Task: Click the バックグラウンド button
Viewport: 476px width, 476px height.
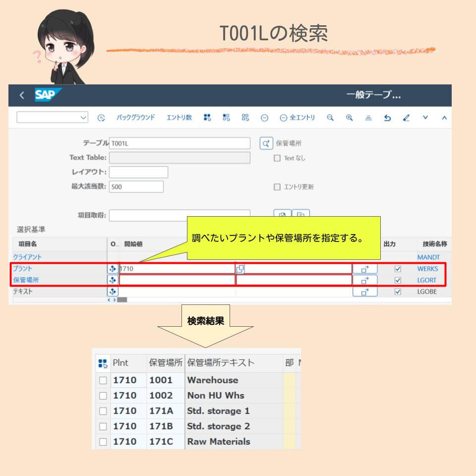Action: [x=135, y=118]
